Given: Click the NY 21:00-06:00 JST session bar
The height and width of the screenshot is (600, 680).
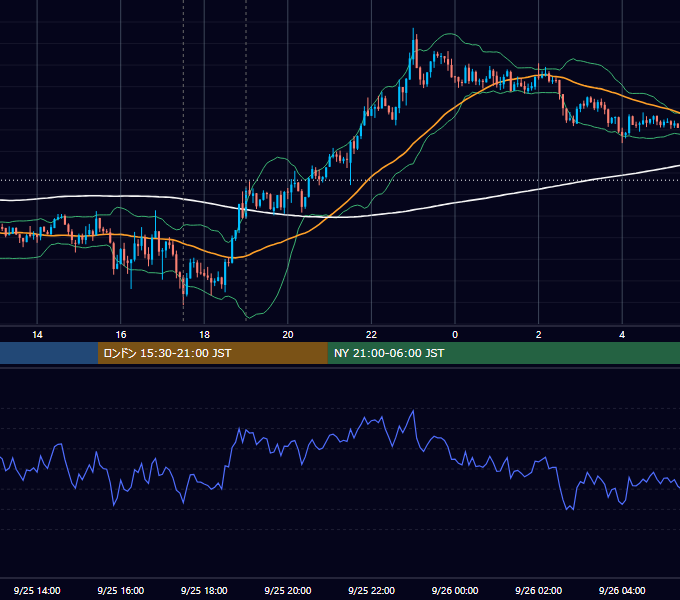Looking at the screenshot, I should [503, 353].
